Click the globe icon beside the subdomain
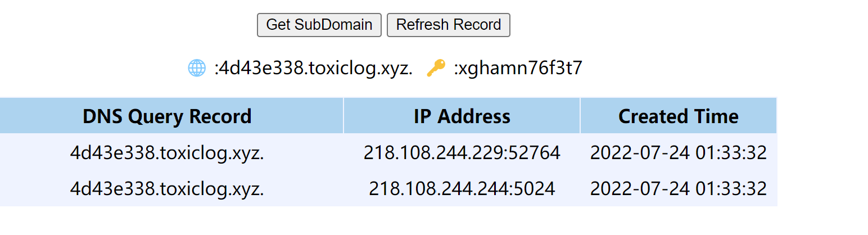 coord(197,69)
